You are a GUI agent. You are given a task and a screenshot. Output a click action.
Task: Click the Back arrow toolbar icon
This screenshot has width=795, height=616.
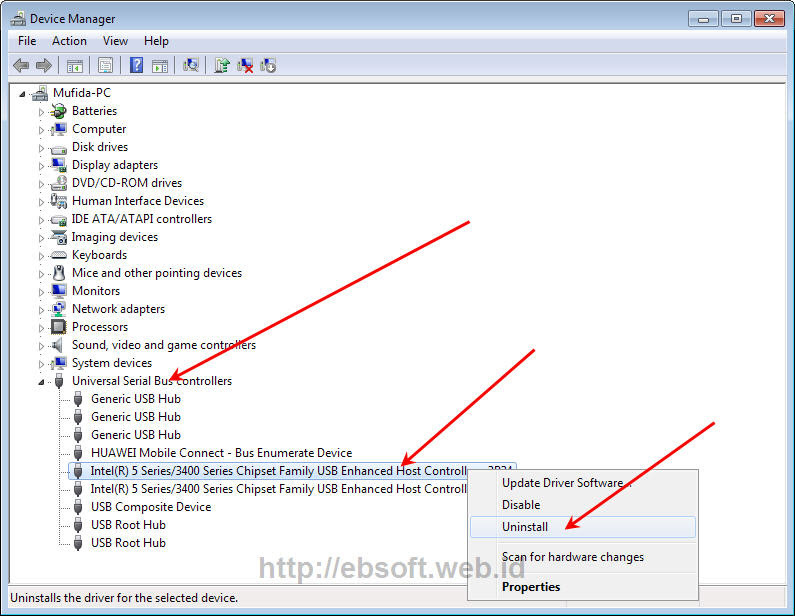21,65
